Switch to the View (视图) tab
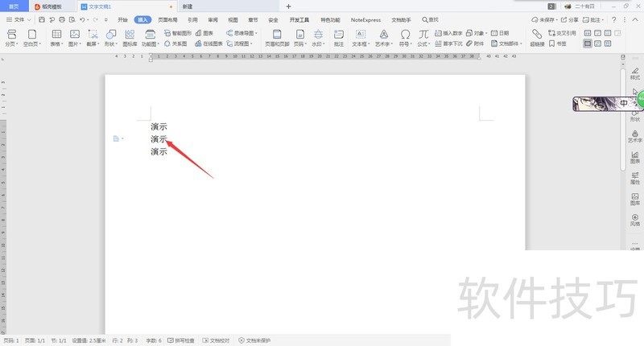 tap(233, 19)
